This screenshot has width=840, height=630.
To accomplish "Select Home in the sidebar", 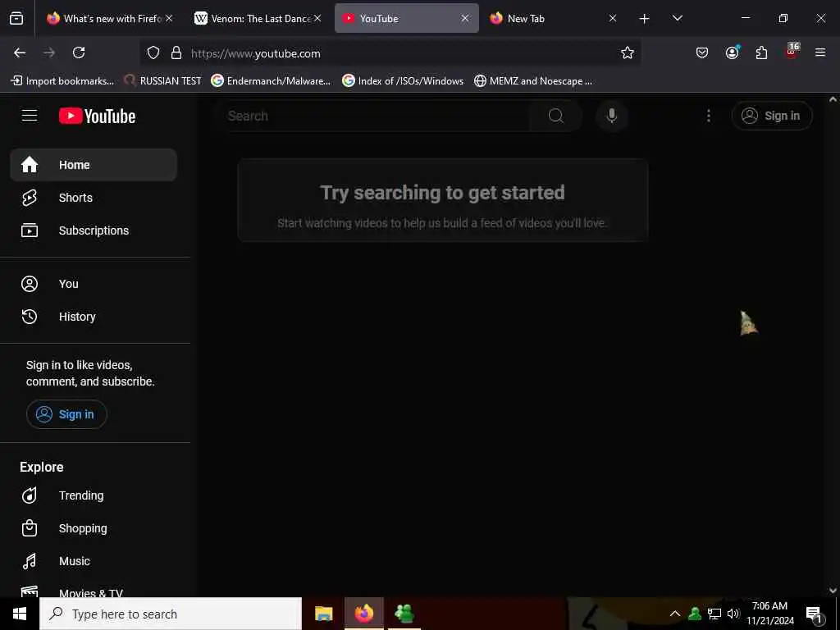I will [94, 165].
